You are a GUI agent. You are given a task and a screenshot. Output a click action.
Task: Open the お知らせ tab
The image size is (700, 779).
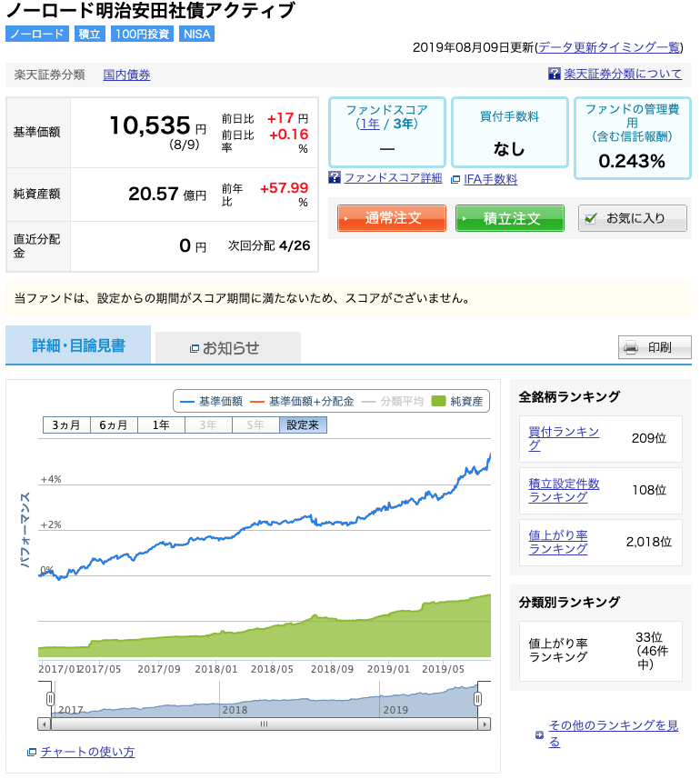pyautogui.click(x=228, y=348)
